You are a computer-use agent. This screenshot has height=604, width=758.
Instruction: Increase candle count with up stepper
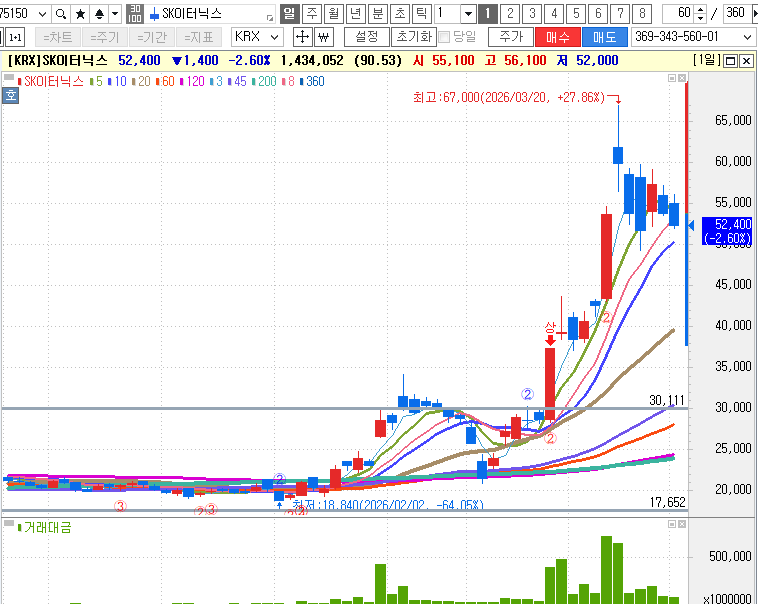700,9
